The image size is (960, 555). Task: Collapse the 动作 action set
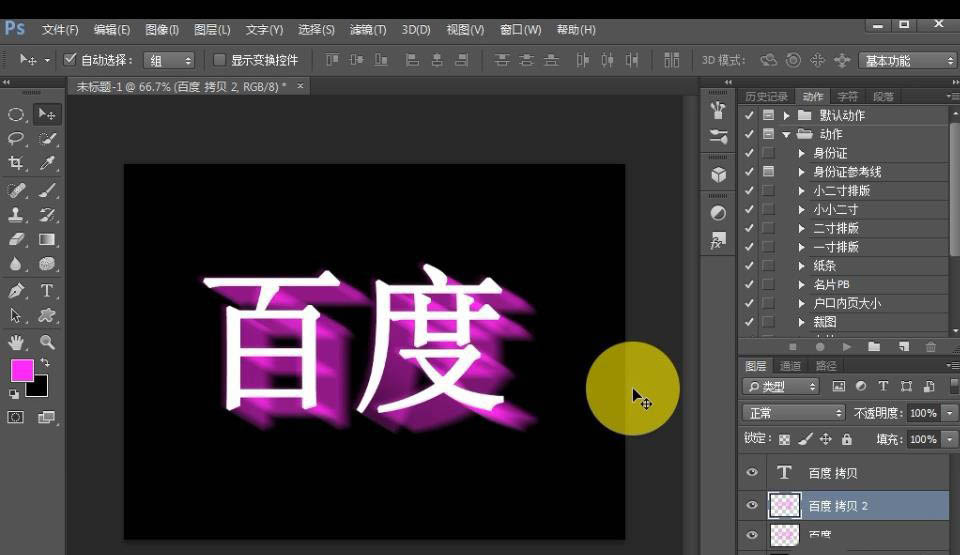click(787, 134)
